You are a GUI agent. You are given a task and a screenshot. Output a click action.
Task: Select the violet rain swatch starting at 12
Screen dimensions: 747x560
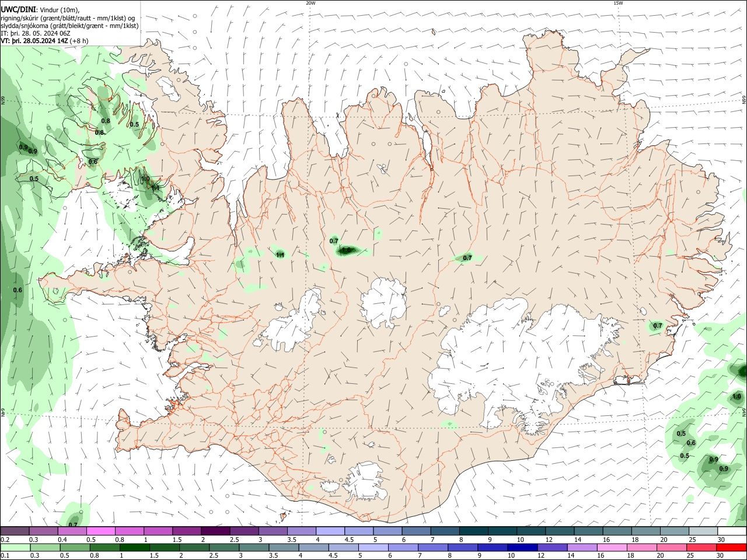(x=553, y=548)
